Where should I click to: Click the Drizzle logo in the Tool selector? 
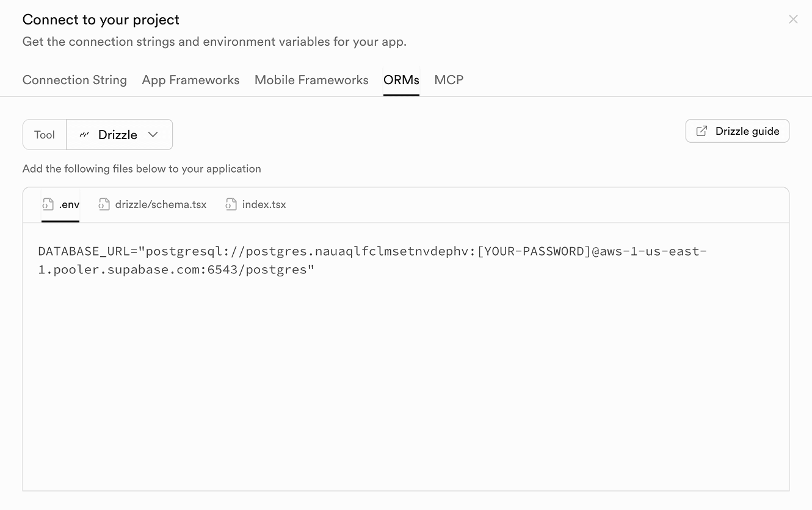click(x=84, y=134)
